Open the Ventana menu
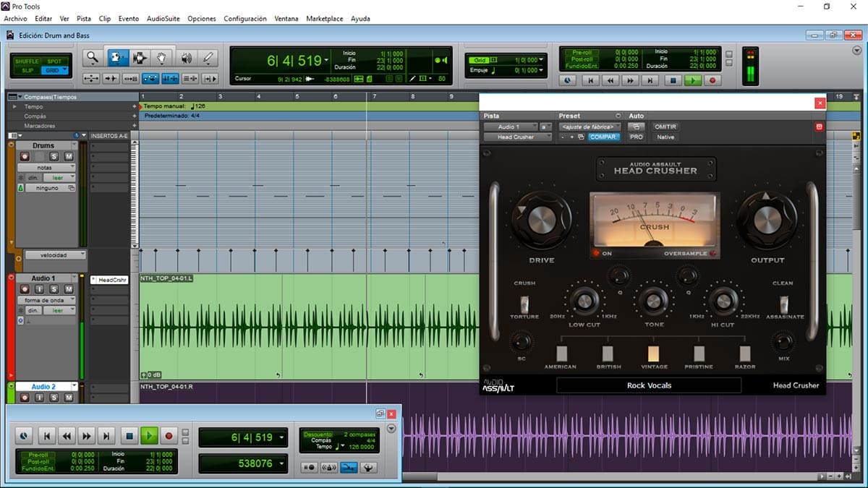The width and height of the screenshot is (868, 488). (286, 18)
